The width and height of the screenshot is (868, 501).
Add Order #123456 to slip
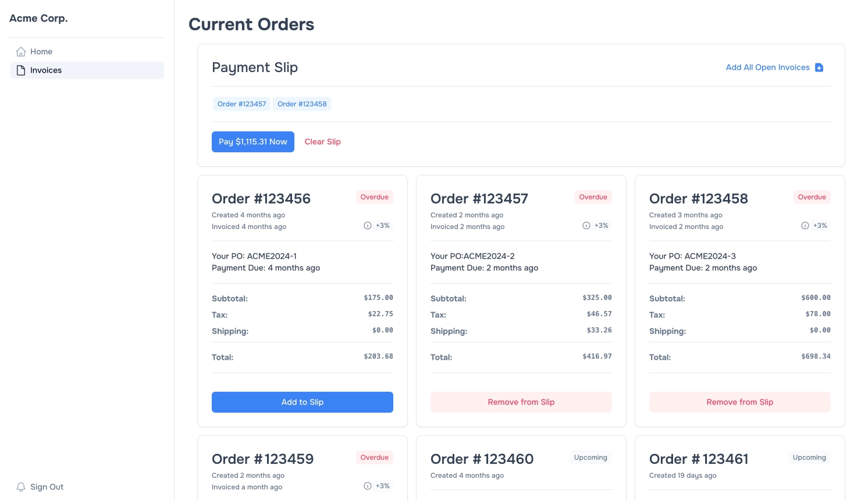[303, 402]
